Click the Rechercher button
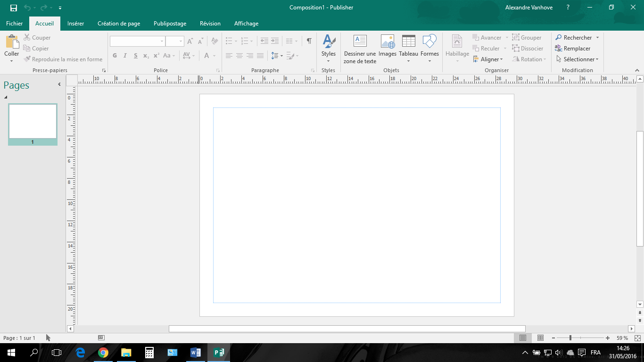The width and height of the screenshot is (644, 362). (573, 38)
